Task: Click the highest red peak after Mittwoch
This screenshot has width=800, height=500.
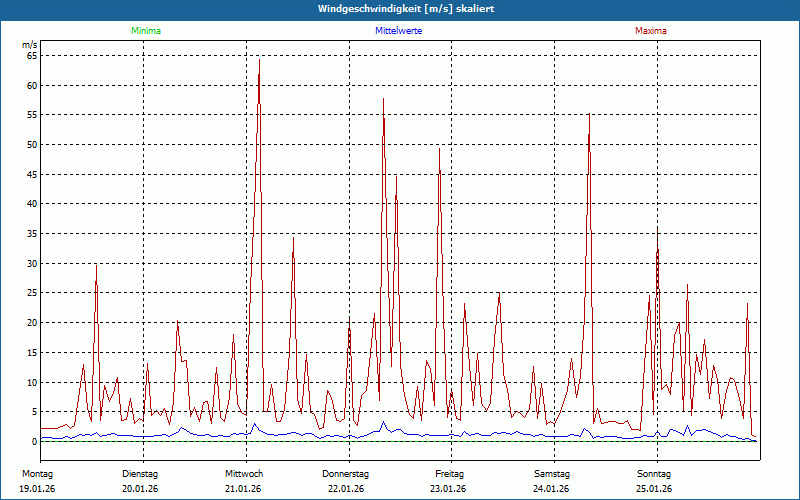Action: [x=259, y=62]
